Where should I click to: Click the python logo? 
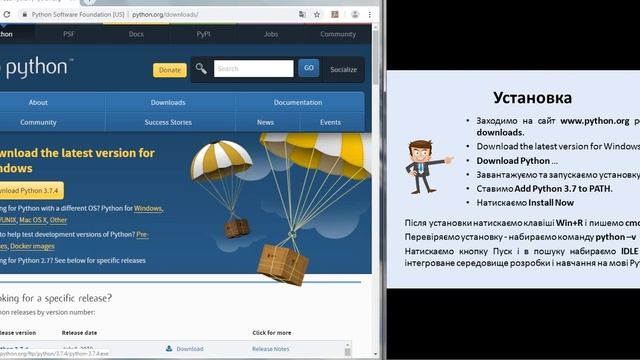click(37, 67)
